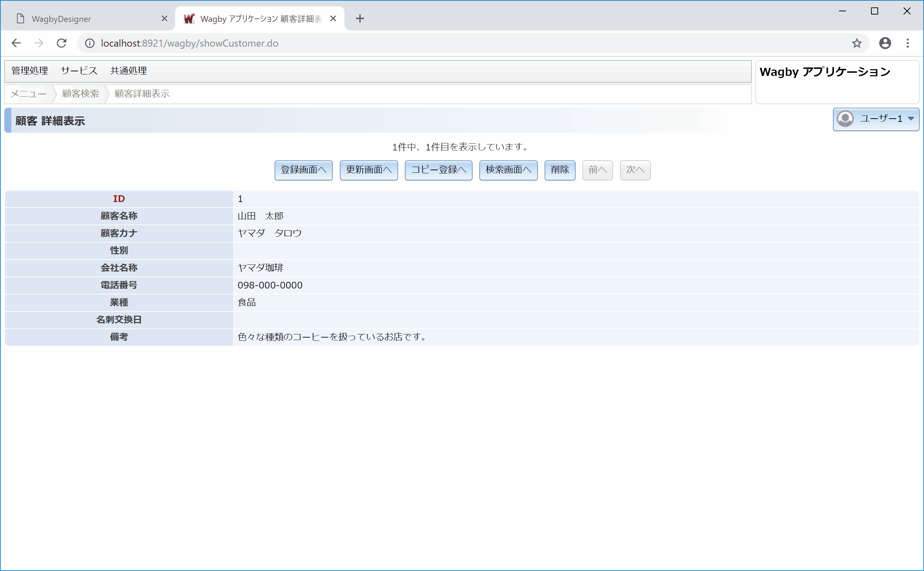Click the phone number 098-000-0000
This screenshot has height=571, width=924.
coord(270,285)
